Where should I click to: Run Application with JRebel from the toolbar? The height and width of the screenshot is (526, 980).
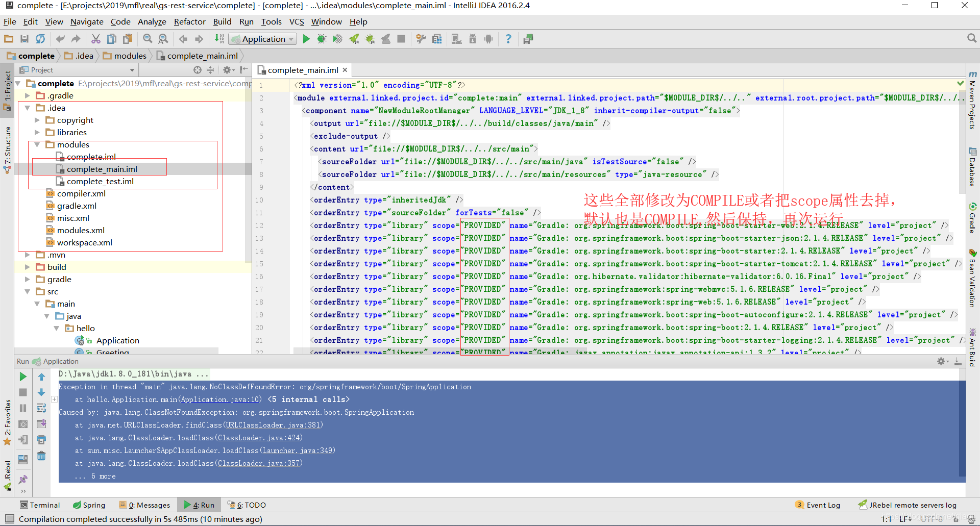354,39
